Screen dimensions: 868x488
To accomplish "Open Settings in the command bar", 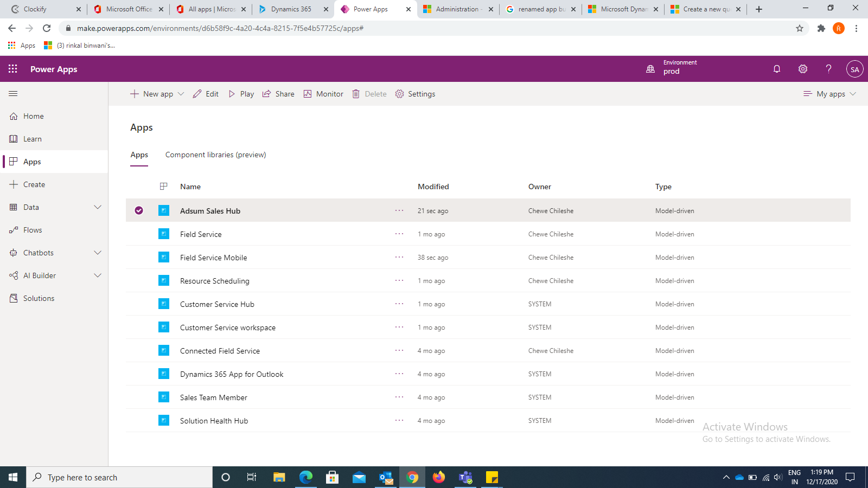I will coord(416,94).
